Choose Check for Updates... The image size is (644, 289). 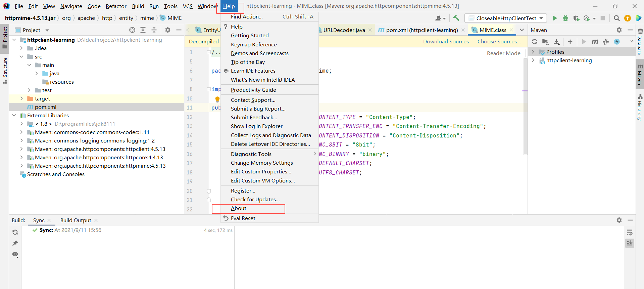[x=269, y=199]
